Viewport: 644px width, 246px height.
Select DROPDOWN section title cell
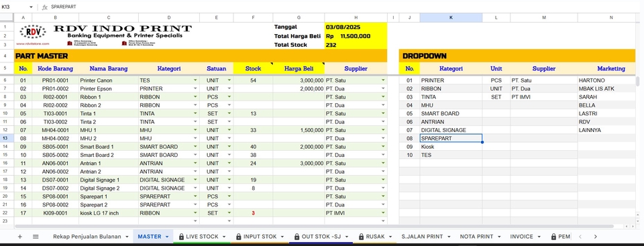pyautogui.click(x=517, y=56)
